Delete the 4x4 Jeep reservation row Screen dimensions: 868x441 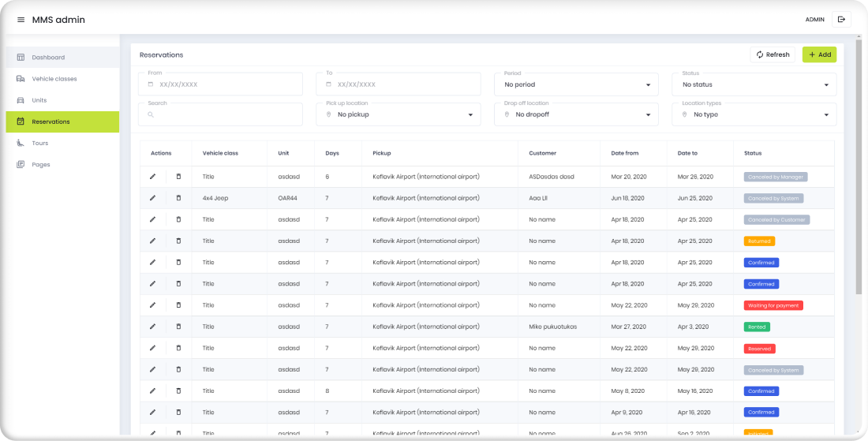178,198
